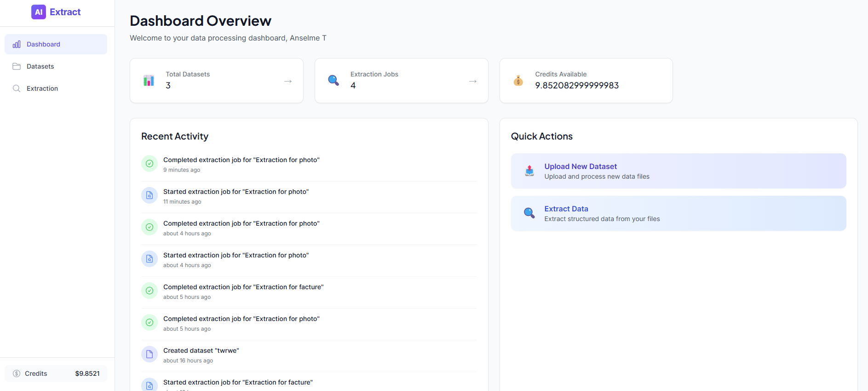The height and width of the screenshot is (391, 868).
Task: Click the Extraction Jobs magnifier icon
Action: 333,81
